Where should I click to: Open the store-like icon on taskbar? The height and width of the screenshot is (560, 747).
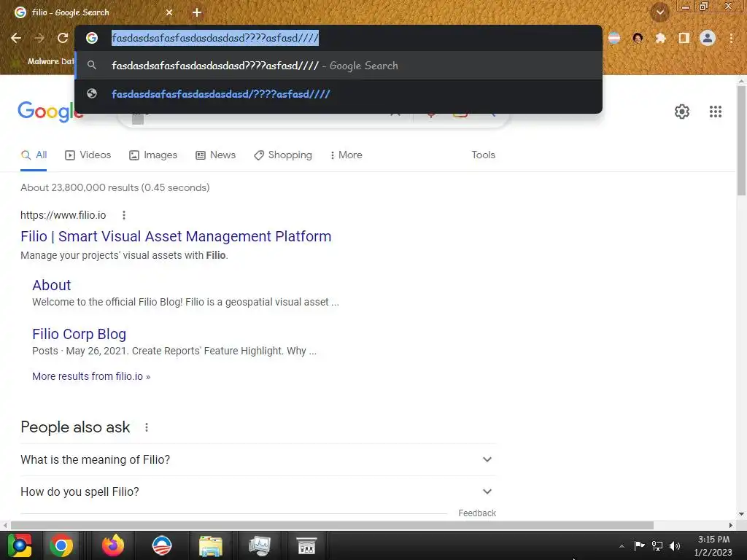[x=306, y=545]
